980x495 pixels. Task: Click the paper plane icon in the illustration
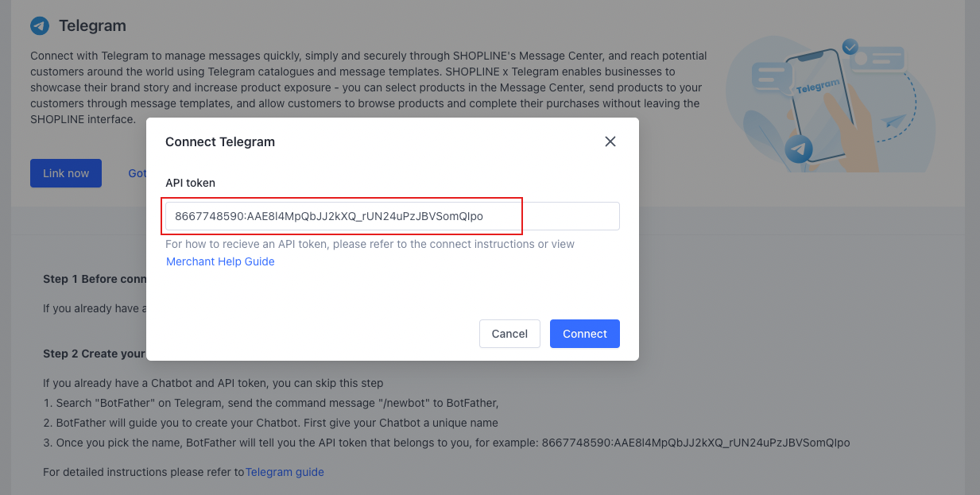[x=894, y=122]
